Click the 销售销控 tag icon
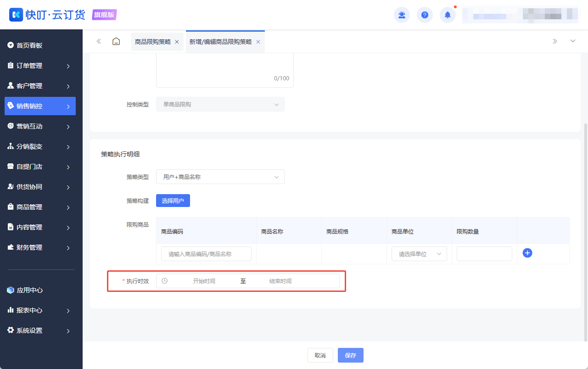 (x=11, y=106)
